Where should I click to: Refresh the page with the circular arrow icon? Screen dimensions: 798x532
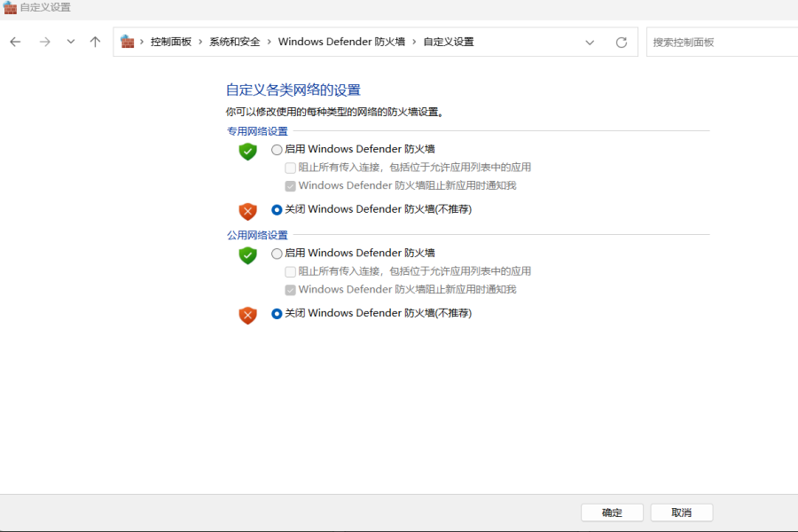(622, 43)
